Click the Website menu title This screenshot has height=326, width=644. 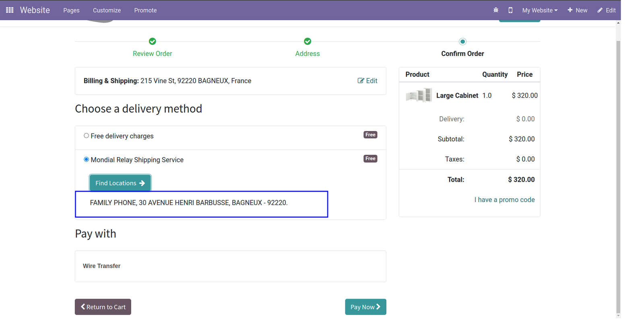pyautogui.click(x=35, y=10)
